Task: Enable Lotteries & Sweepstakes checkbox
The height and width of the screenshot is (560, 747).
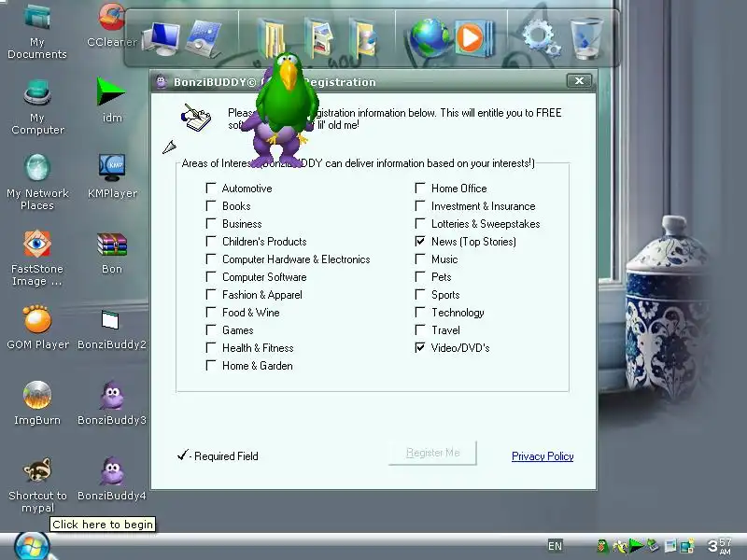Action: point(419,223)
